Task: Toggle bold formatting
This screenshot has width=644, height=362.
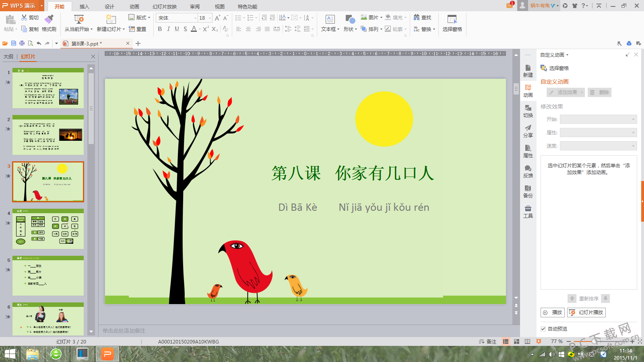Action: (160, 29)
